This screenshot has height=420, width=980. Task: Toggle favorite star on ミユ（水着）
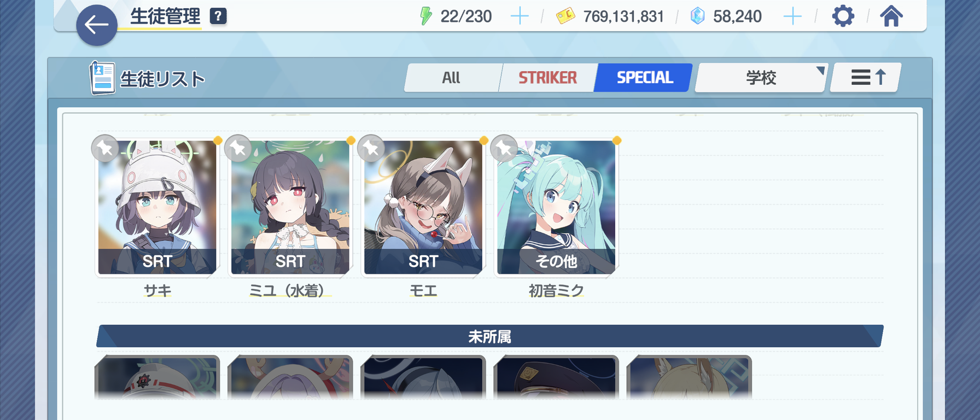238,148
